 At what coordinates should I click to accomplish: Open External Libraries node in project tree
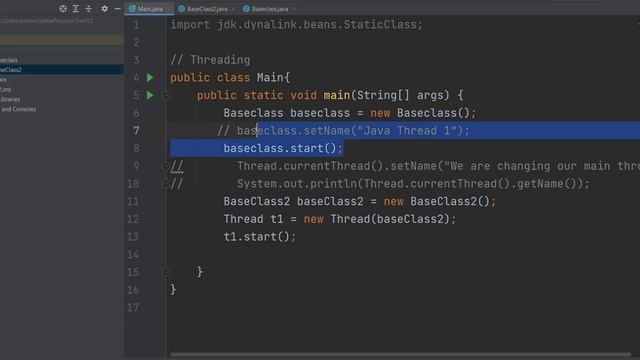coord(10,99)
